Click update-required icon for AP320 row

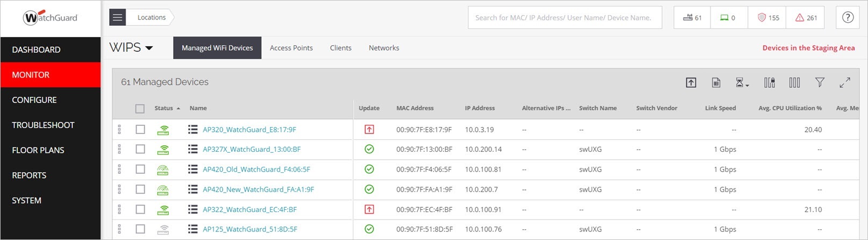(369, 129)
